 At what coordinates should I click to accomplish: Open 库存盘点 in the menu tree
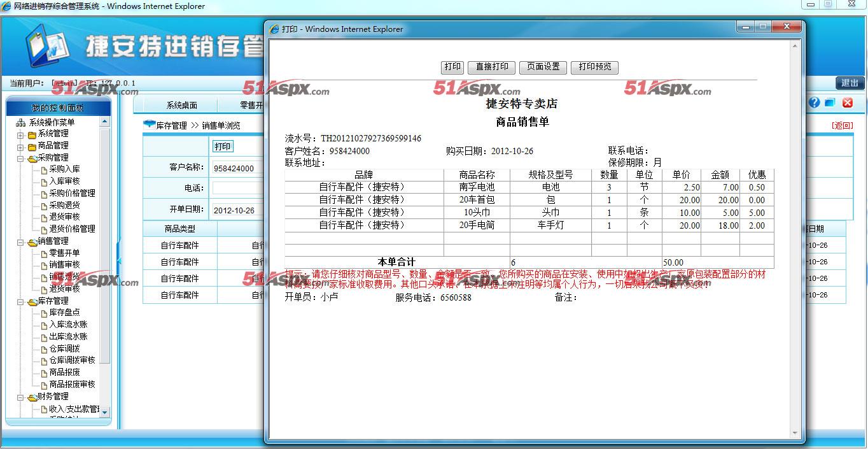64,313
